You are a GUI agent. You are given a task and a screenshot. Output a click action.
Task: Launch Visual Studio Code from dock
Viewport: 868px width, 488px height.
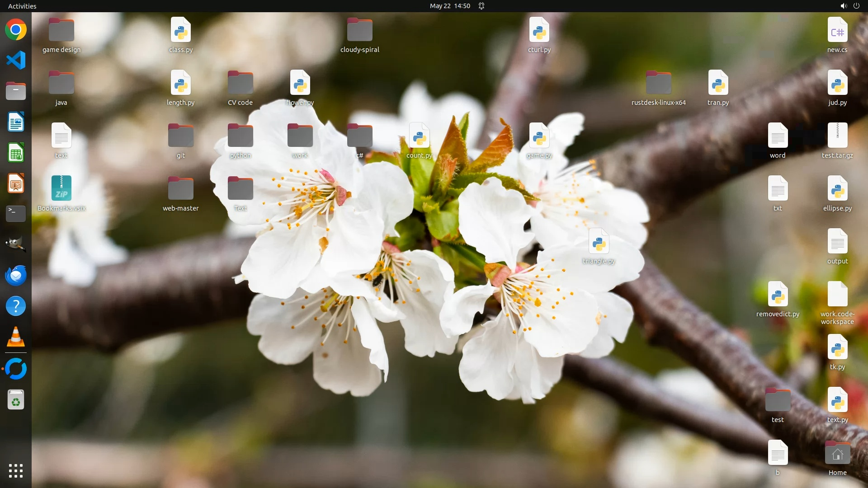16,60
